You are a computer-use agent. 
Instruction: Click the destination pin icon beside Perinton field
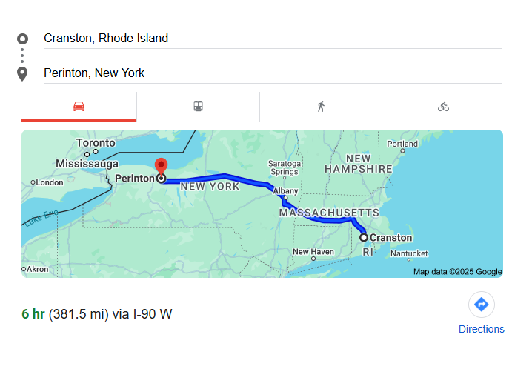tap(22, 73)
